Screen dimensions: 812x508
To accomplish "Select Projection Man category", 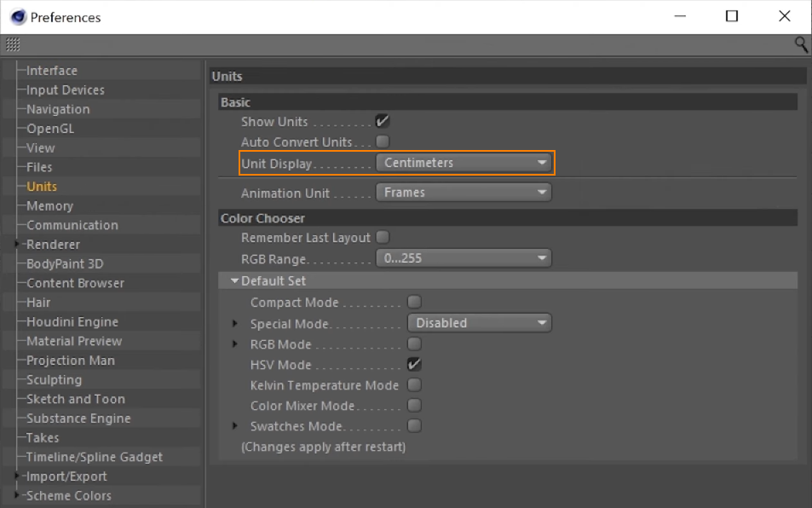I will (x=71, y=361).
